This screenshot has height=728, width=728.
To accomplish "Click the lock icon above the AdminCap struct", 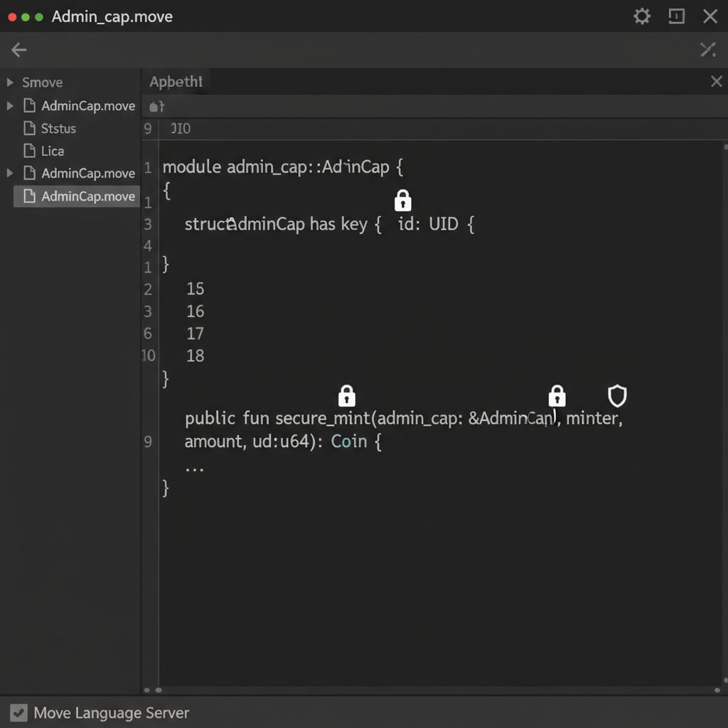I will [402, 200].
